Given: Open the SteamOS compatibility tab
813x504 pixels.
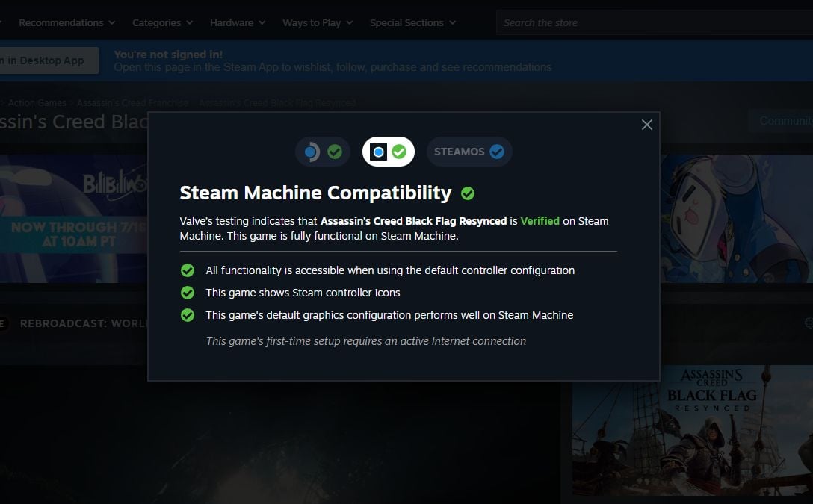Looking at the screenshot, I should 469,152.
